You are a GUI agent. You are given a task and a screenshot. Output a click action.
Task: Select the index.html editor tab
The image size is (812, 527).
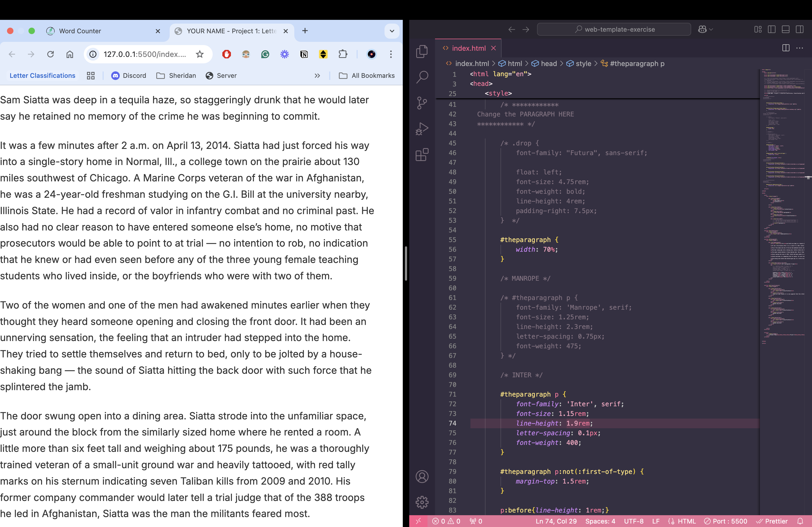coord(469,48)
